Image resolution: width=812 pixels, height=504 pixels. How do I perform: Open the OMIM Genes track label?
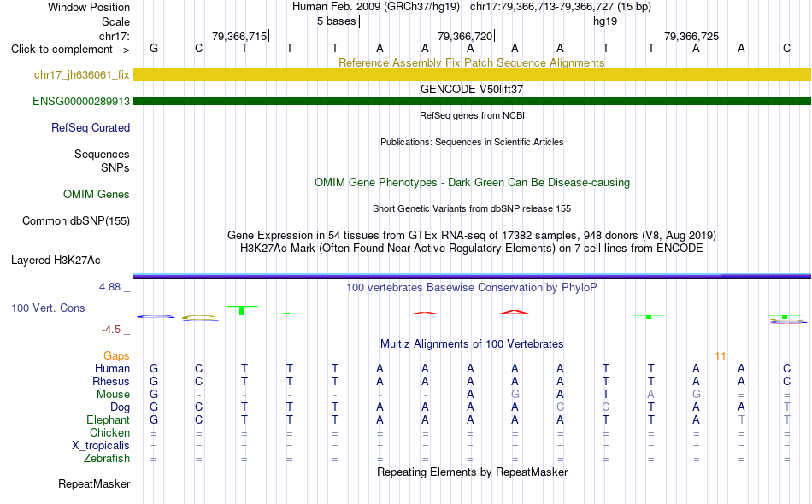[97, 195]
